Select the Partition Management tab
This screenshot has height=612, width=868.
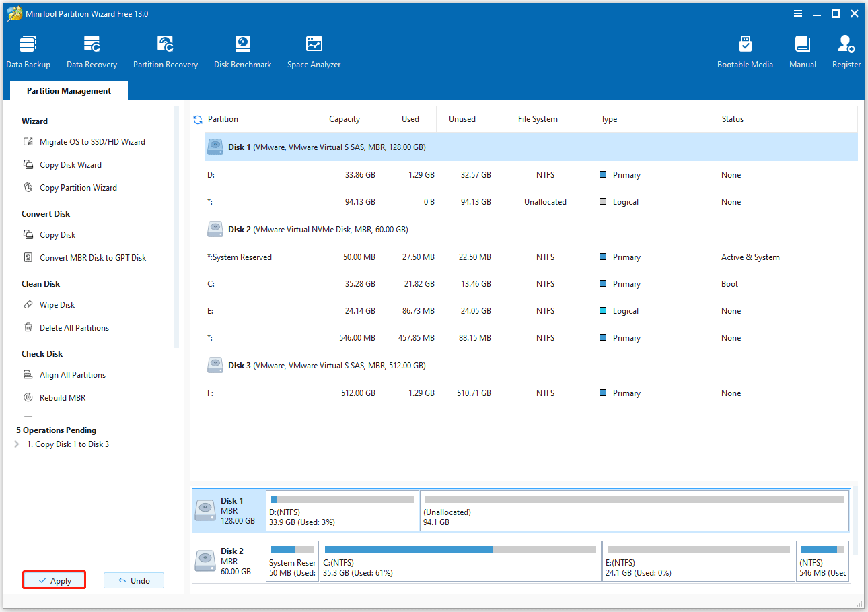coord(68,90)
